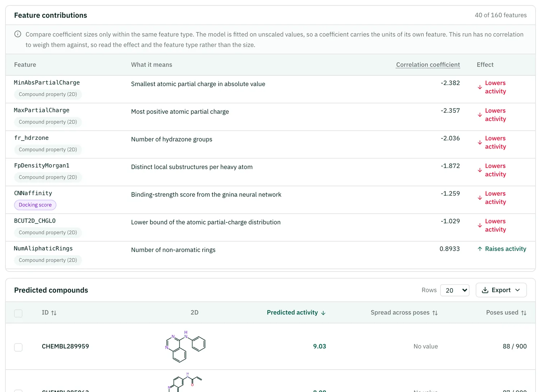
Task: Click the coefficient value -1.259
Action: [x=450, y=193]
